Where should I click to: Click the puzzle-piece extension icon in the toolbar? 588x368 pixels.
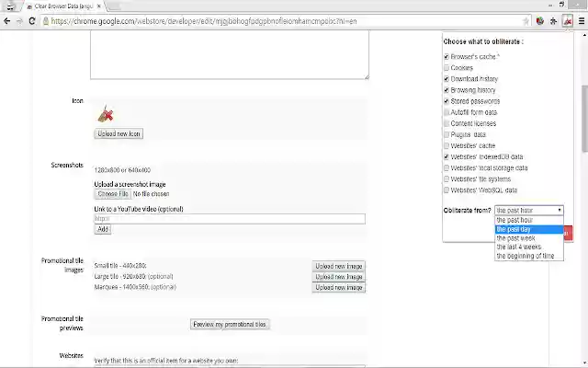[553, 21]
